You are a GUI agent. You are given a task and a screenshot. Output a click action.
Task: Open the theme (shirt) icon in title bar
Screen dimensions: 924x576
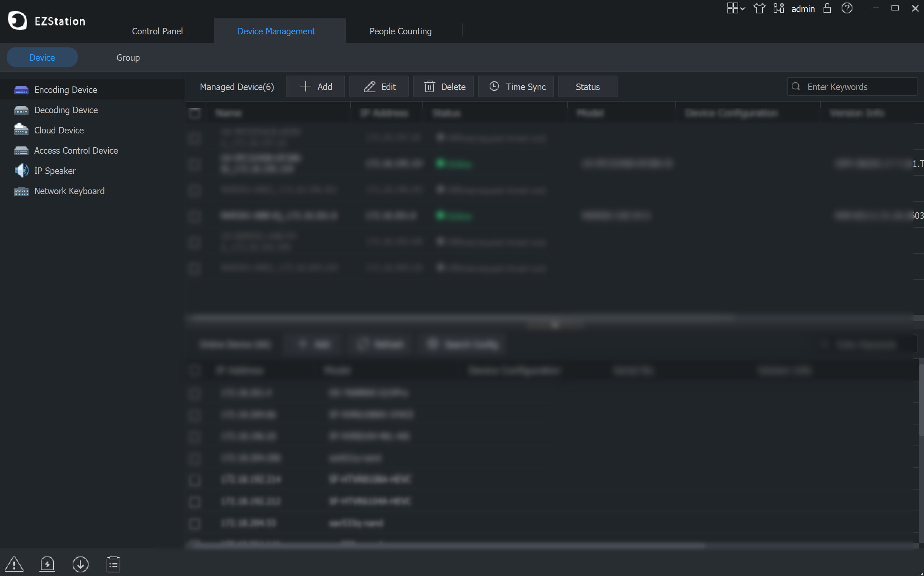[759, 8]
